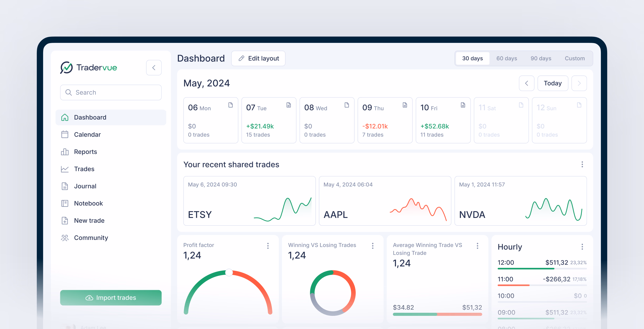Click the 12:00 hourly progress bar
The height and width of the screenshot is (329, 644).
coord(542,269)
